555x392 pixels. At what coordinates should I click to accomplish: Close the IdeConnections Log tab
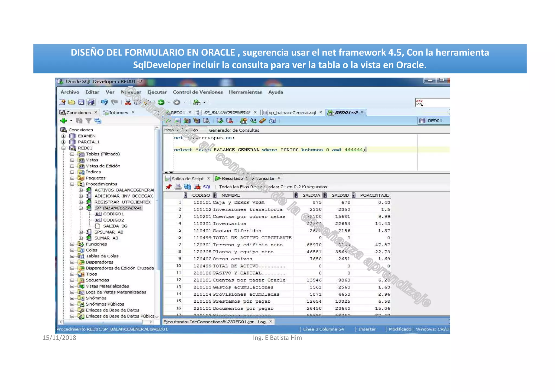pos(270,322)
